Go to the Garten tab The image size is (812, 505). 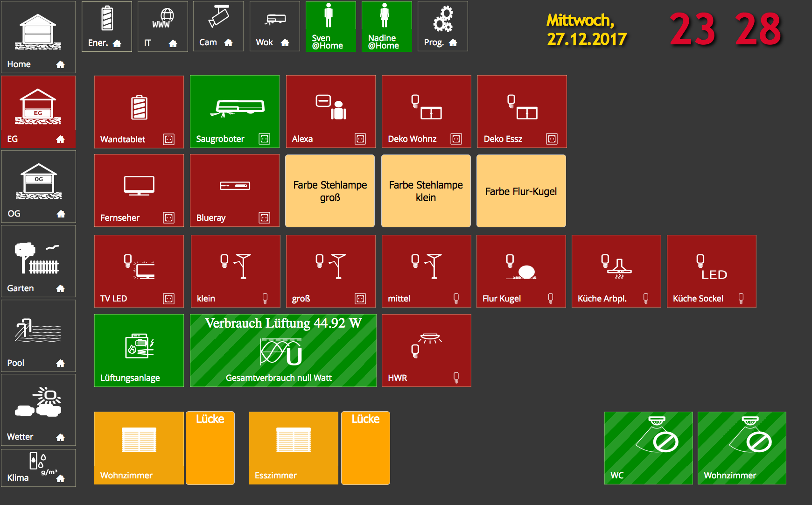tap(38, 261)
